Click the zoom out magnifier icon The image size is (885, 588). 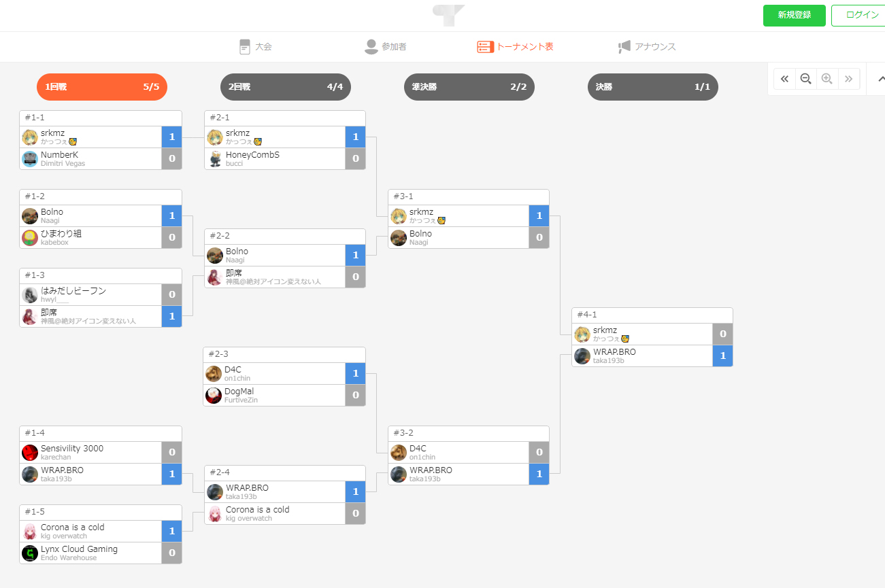pyautogui.click(x=805, y=79)
